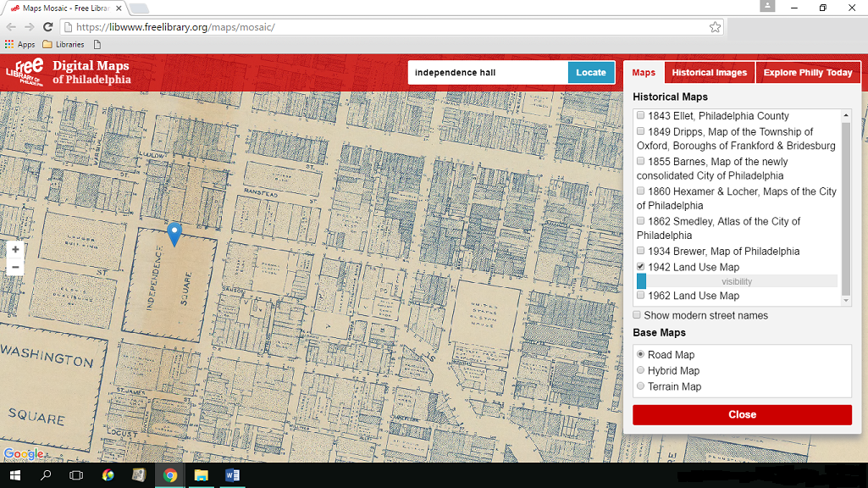This screenshot has height=488, width=868.
Task: Click the Locate button
Action: [590, 73]
